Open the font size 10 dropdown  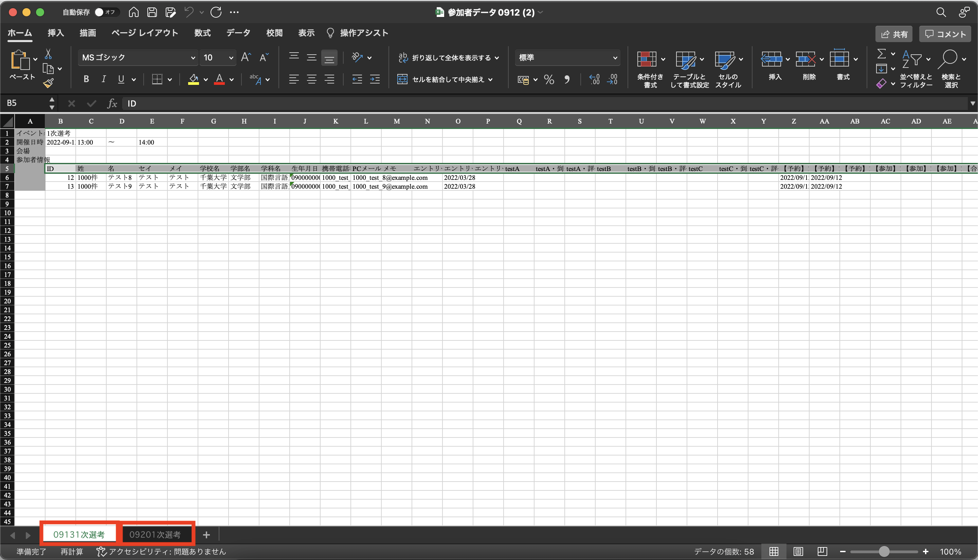point(231,58)
